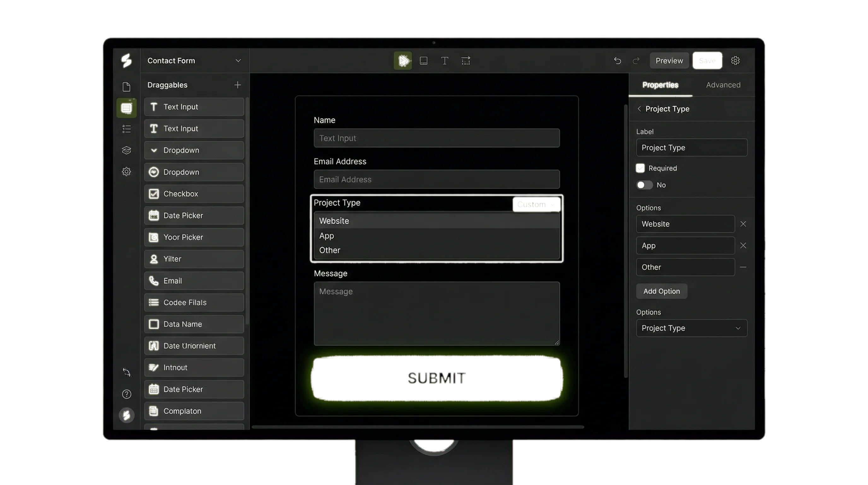Select the Text tool in the top toolbar
This screenshot has height=485, width=868.
coord(445,61)
